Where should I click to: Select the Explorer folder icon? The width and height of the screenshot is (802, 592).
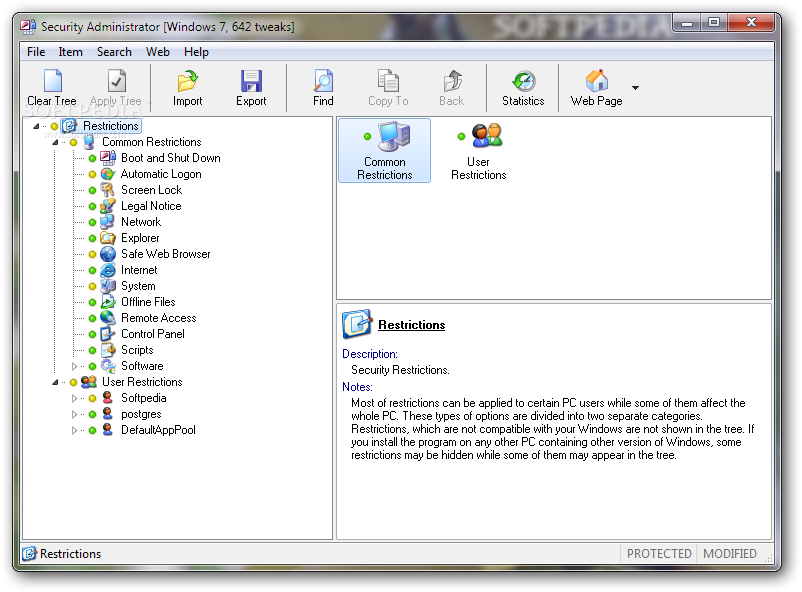click(x=108, y=238)
